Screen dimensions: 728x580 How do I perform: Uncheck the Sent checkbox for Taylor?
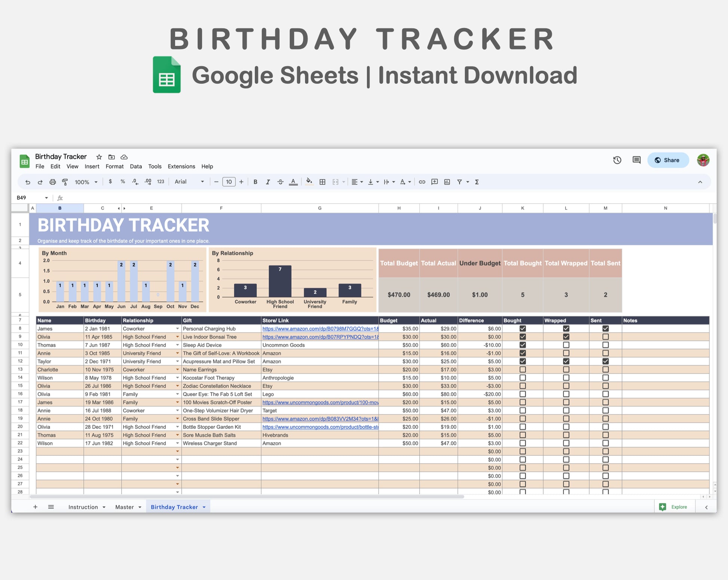605,362
